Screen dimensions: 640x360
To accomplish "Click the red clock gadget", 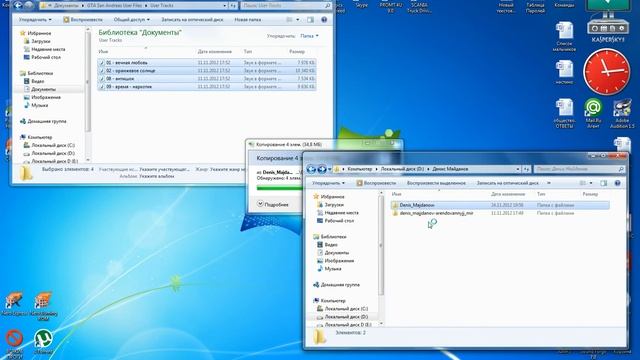I will click(x=607, y=72).
